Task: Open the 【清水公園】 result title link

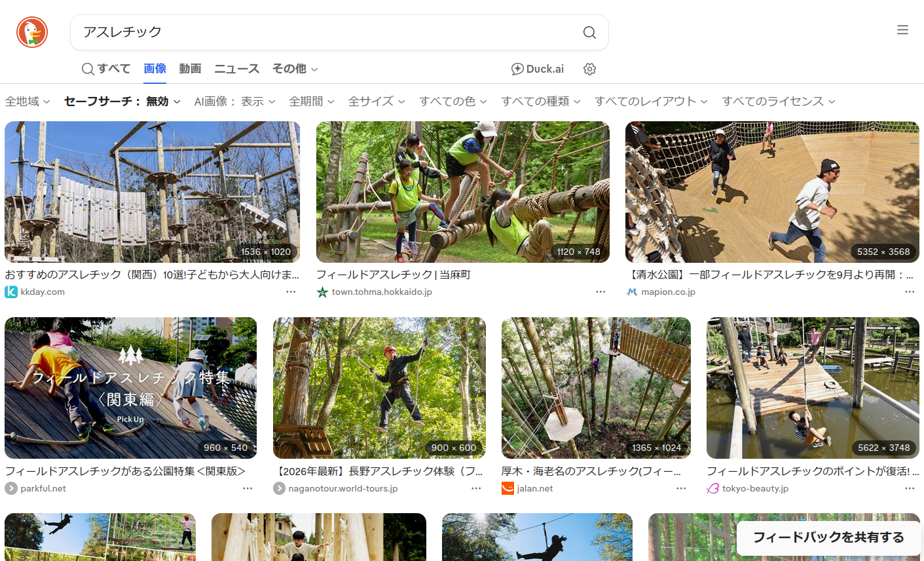Action: tap(770, 275)
